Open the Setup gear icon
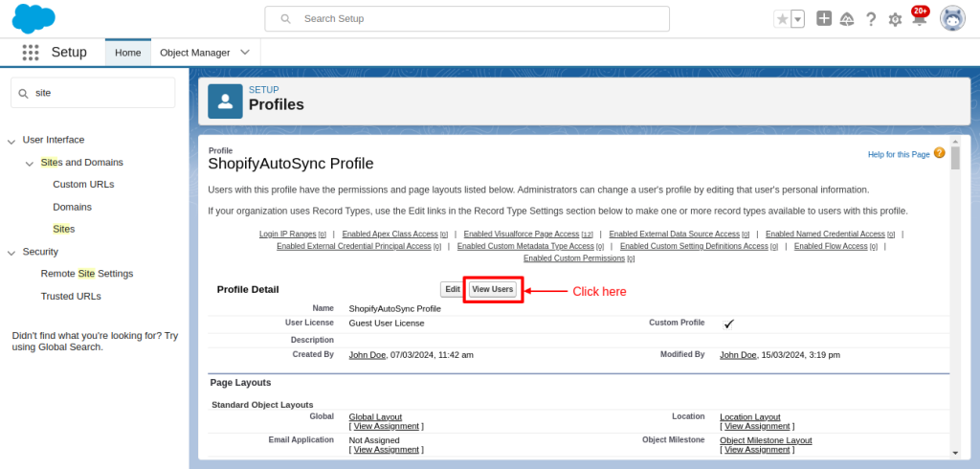Image resolution: width=980 pixels, height=469 pixels. pos(895,20)
